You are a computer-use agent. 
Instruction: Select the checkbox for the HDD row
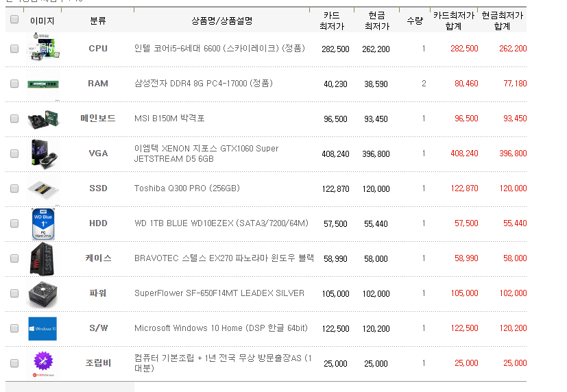[x=14, y=223]
